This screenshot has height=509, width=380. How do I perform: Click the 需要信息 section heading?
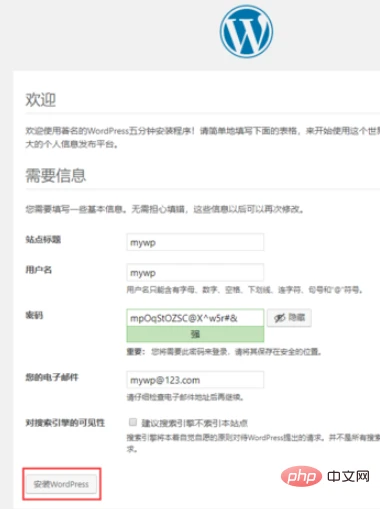56,175
